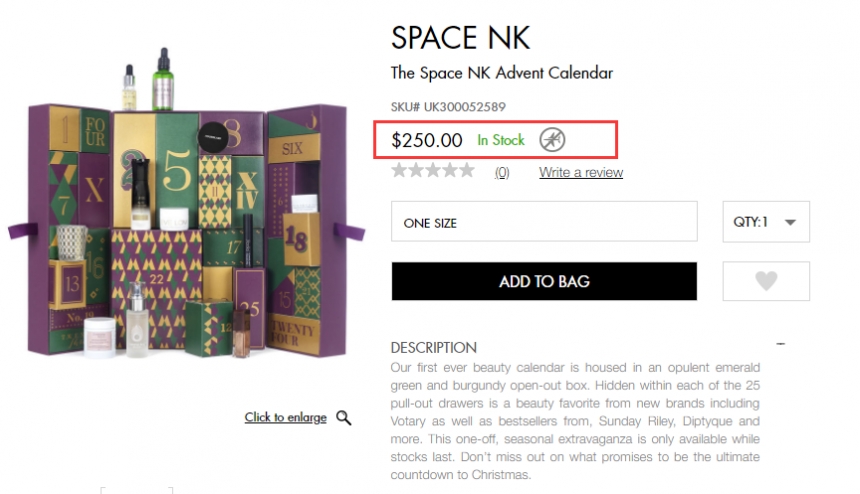Click the SPACE NK brand heading

pos(460,38)
